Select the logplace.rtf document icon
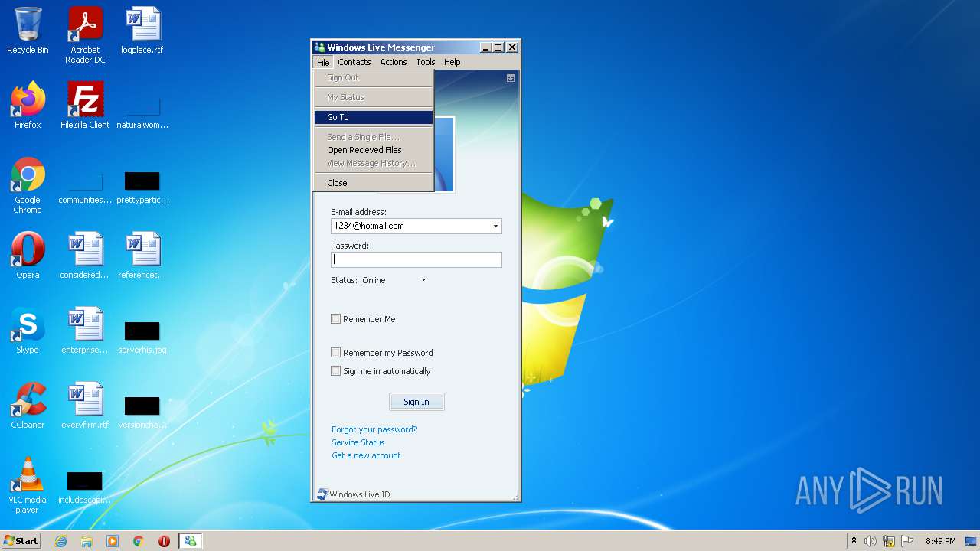980x551 pixels. pyautogui.click(x=142, y=31)
